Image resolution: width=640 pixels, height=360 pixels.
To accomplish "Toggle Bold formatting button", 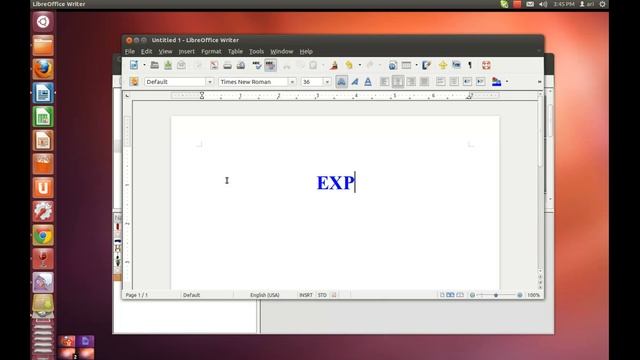I will pyautogui.click(x=341, y=82).
